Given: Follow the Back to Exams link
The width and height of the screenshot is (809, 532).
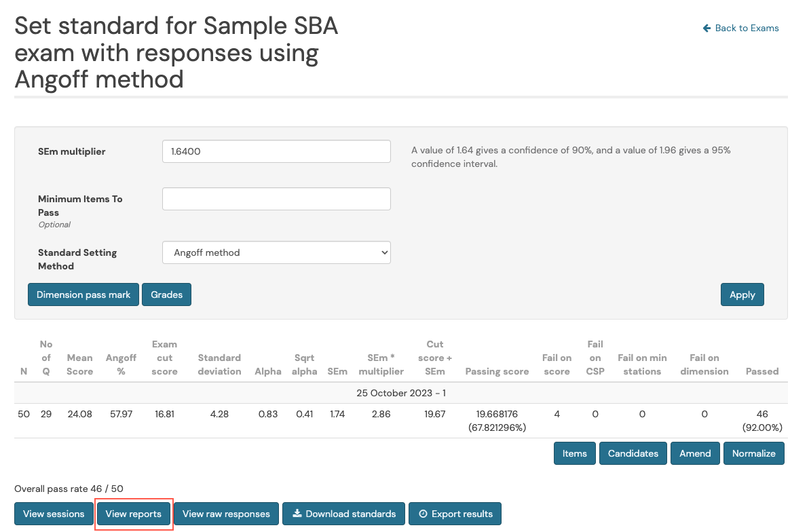Looking at the screenshot, I should pos(745,28).
